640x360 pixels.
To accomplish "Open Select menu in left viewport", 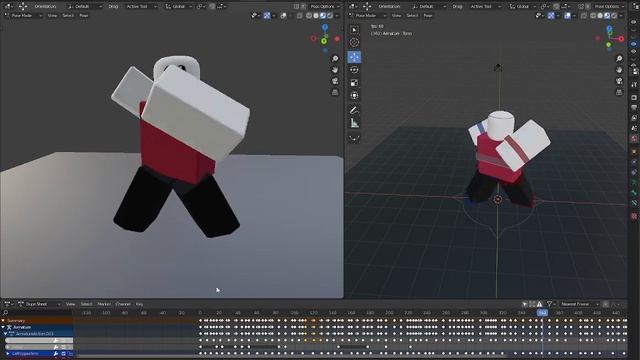I will click(68, 16).
